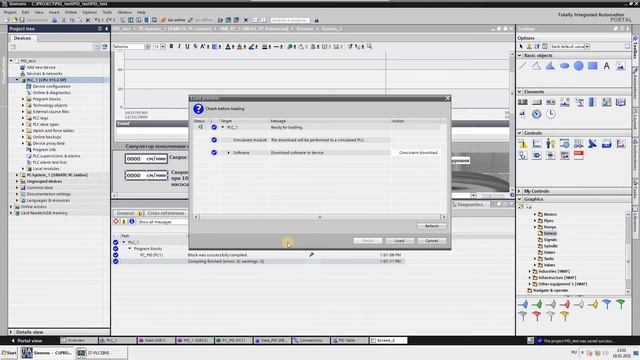Viewport: 640px width, 360px height.
Task: Select the Alarm view control
Action: (523, 143)
